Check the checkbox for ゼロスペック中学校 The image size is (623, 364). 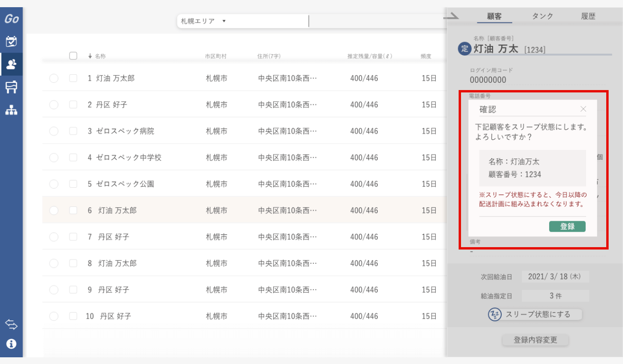click(73, 157)
